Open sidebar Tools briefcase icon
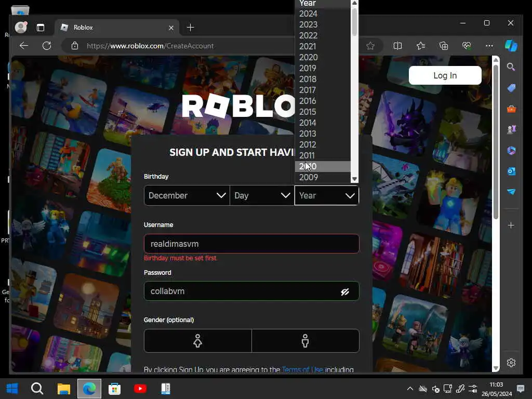The height and width of the screenshot is (399, 532). (x=511, y=109)
